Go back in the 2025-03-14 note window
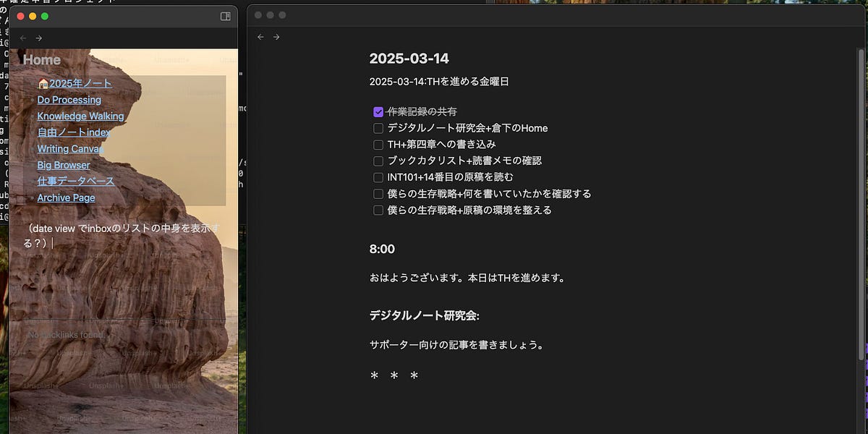Screen dimensions: 868x434 (260, 37)
